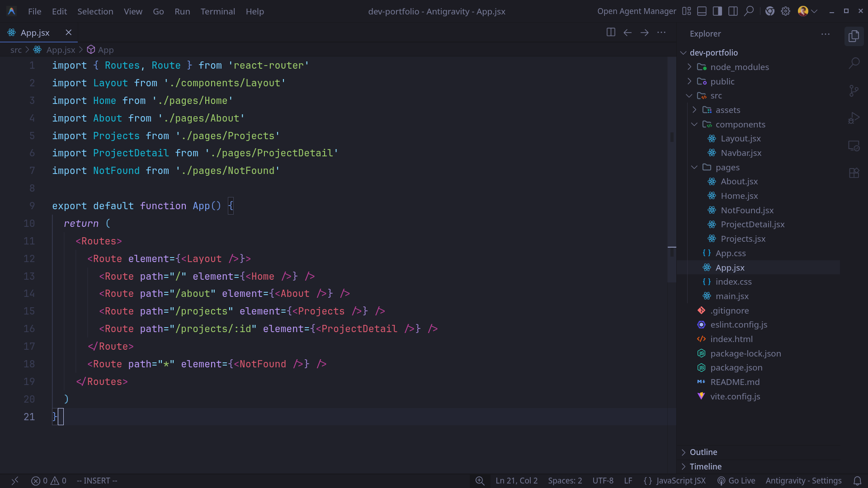Expand the node_modules folder

(739, 67)
